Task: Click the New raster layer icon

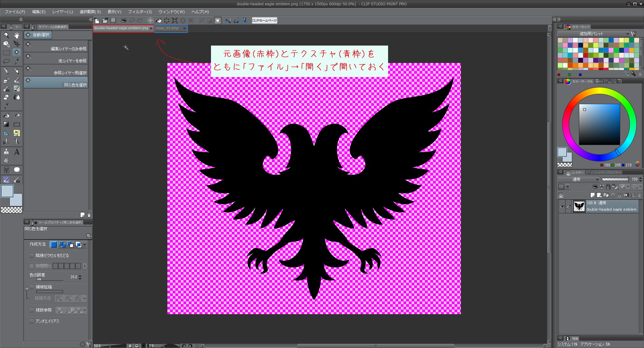Action: tap(593, 195)
